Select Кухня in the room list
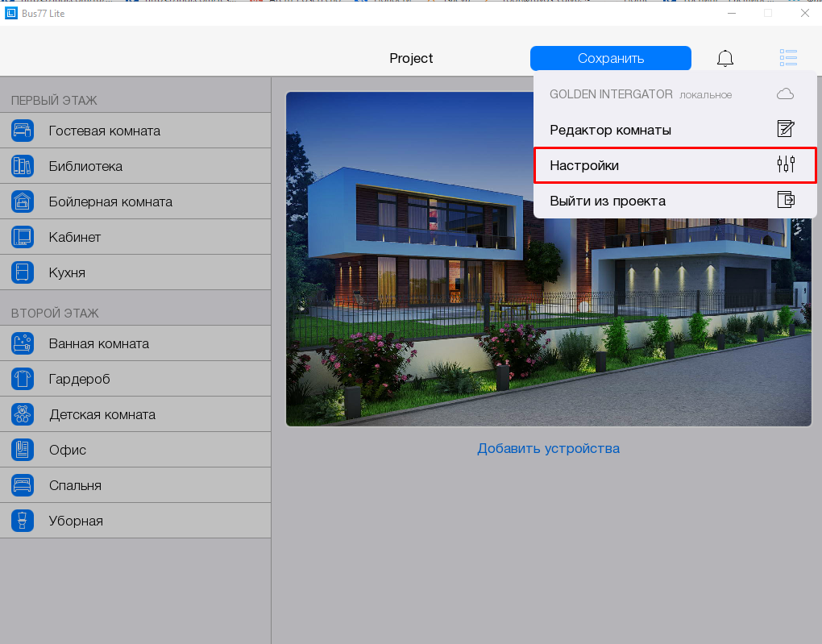The image size is (822, 644). [x=67, y=272]
